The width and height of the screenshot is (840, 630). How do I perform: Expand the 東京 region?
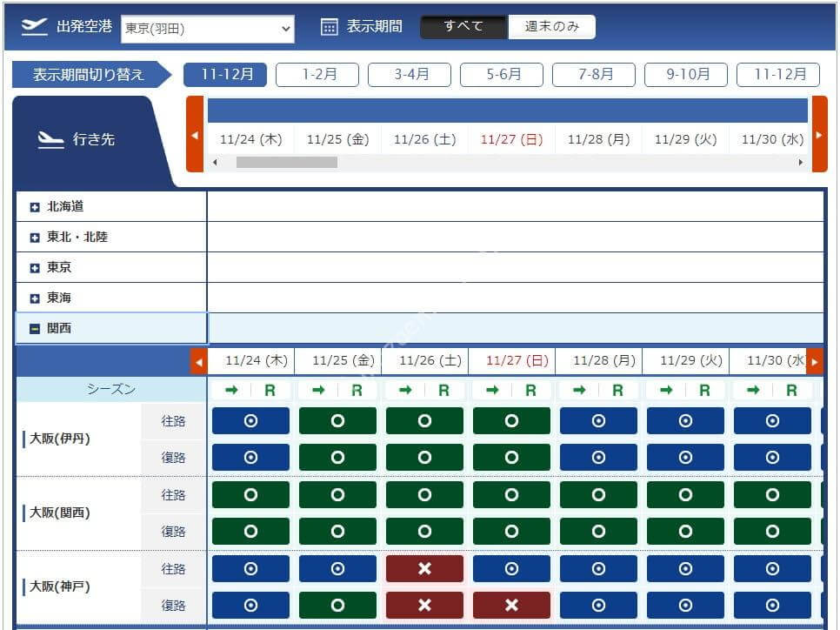[x=36, y=267]
